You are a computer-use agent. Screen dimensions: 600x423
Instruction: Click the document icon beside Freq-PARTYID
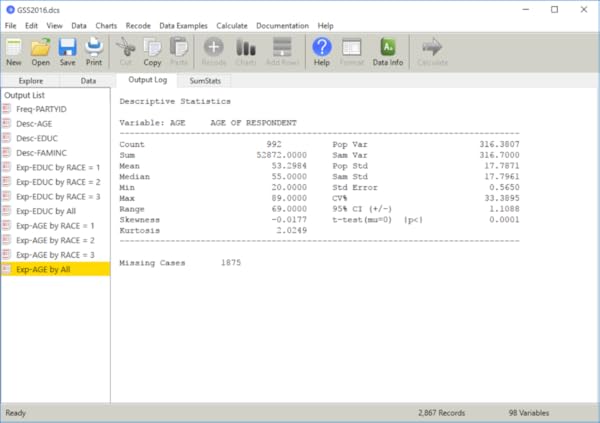[x=7, y=109]
